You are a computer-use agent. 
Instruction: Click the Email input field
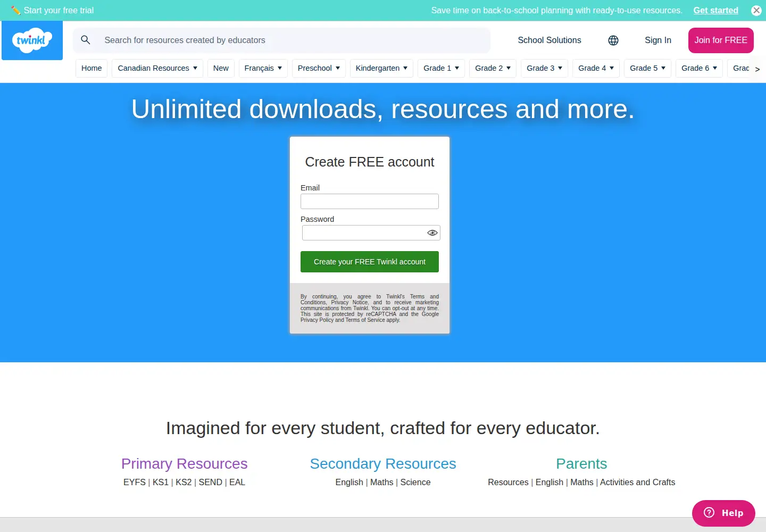[370, 201]
